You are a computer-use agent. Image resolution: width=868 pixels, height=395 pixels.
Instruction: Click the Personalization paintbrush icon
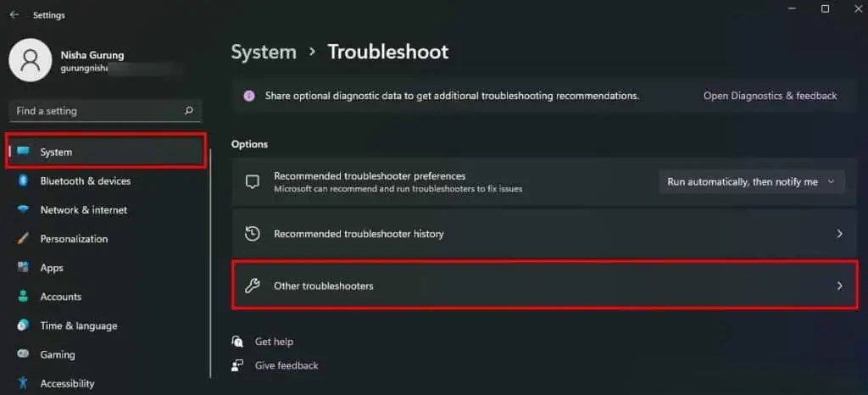click(23, 238)
